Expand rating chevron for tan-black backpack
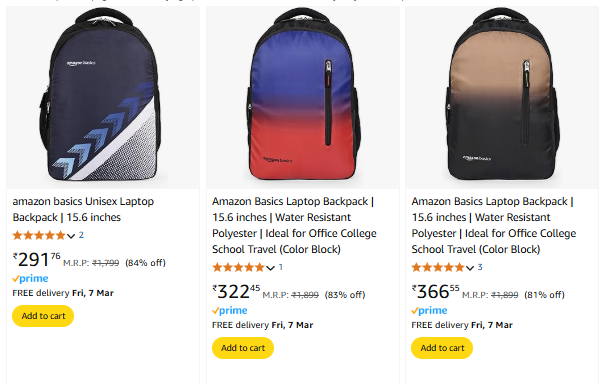Image resolution: width=603 pixels, height=384 pixels. (470, 268)
